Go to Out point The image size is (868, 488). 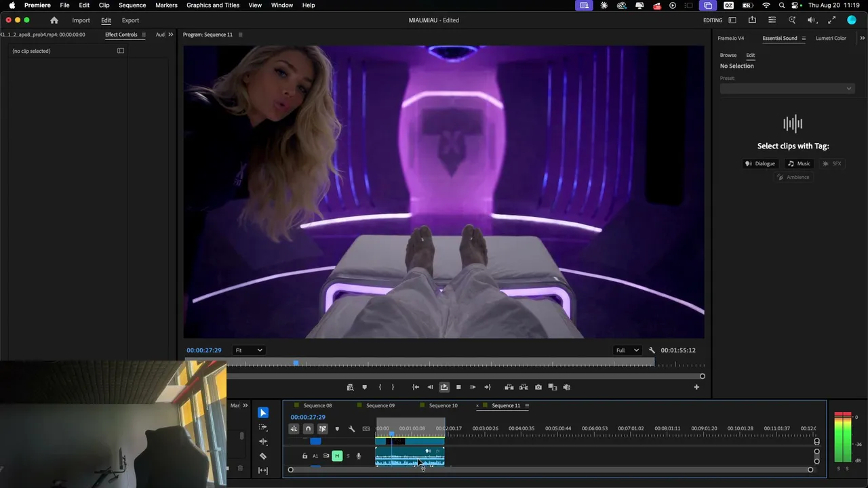pyautogui.click(x=487, y=387)
